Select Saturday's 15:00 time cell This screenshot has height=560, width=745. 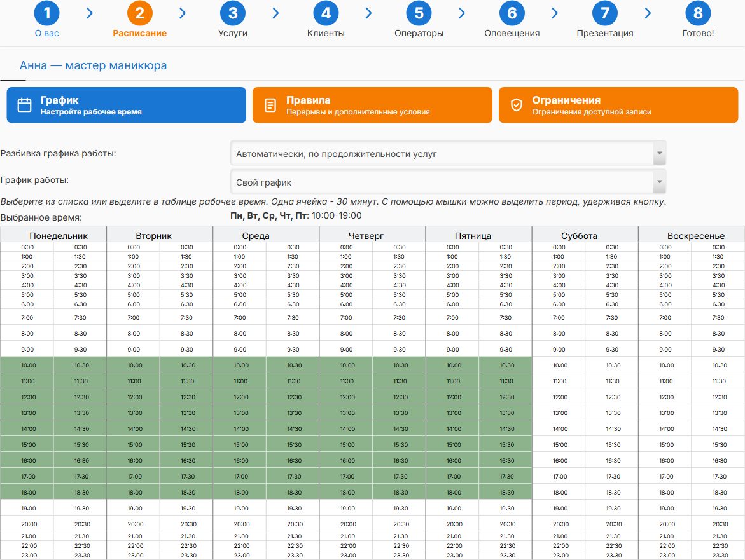coord(559,445)
